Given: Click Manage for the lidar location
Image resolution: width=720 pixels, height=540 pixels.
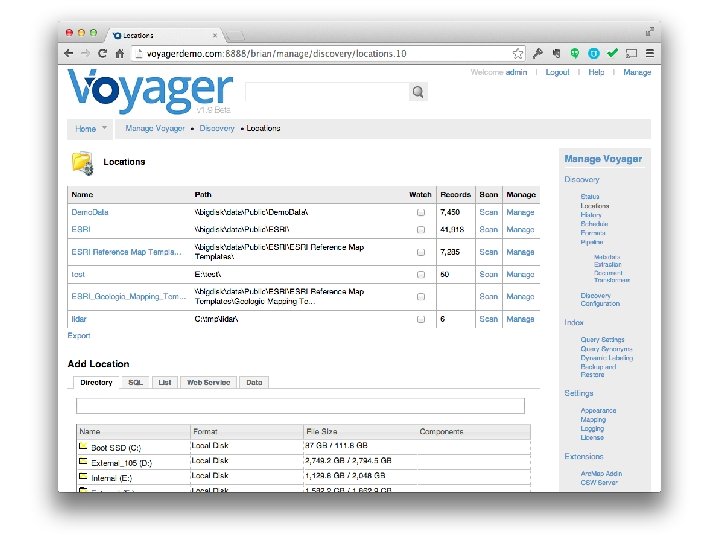Looking at the screenshot, I should point(520,319).
